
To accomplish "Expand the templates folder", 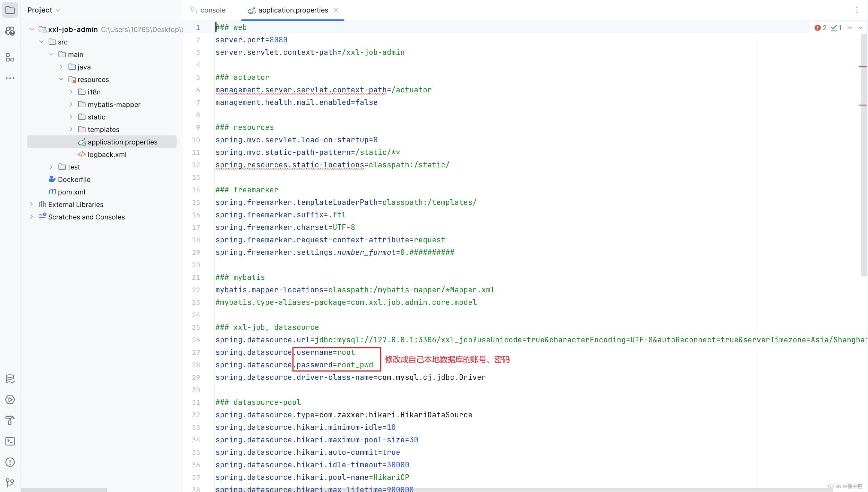I will click(x=71, y=129).
